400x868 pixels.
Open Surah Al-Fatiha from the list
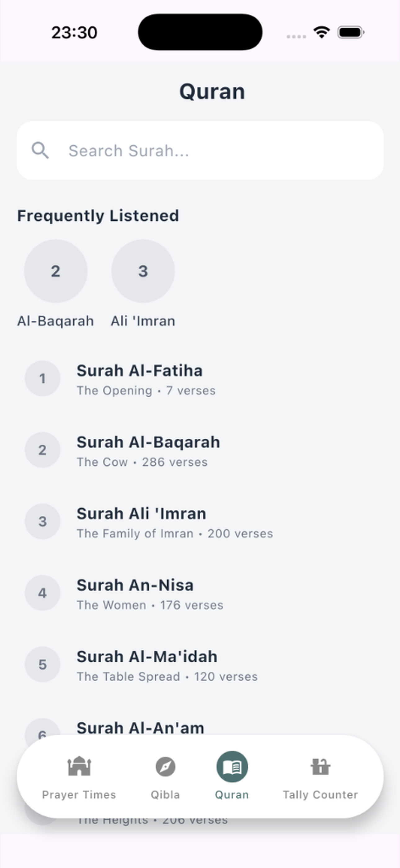coord(200,379)
